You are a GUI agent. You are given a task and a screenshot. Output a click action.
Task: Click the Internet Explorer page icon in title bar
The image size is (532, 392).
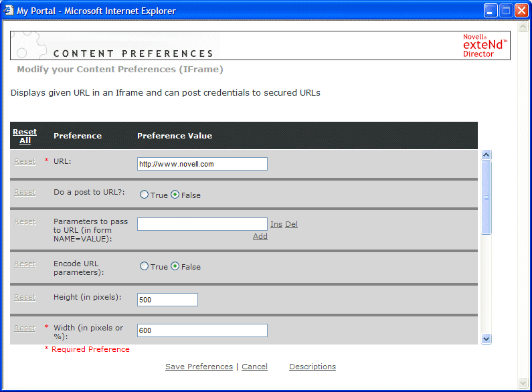[9, 11]
